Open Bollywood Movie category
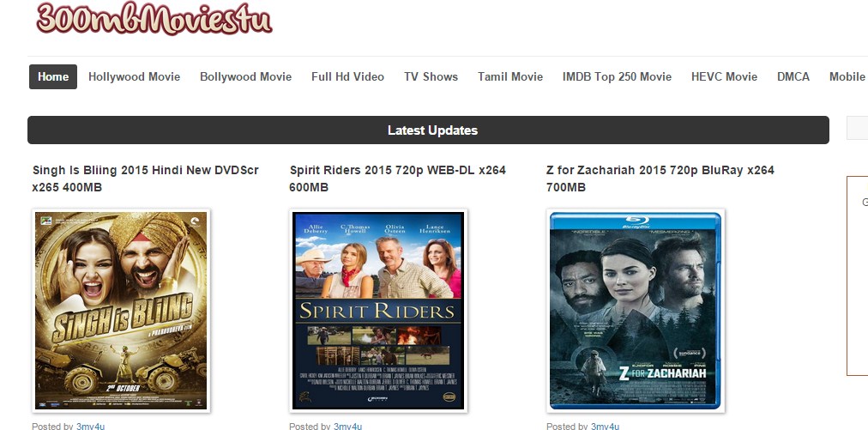The width and height of the screenshot is (868, 430). pos(246,76)
